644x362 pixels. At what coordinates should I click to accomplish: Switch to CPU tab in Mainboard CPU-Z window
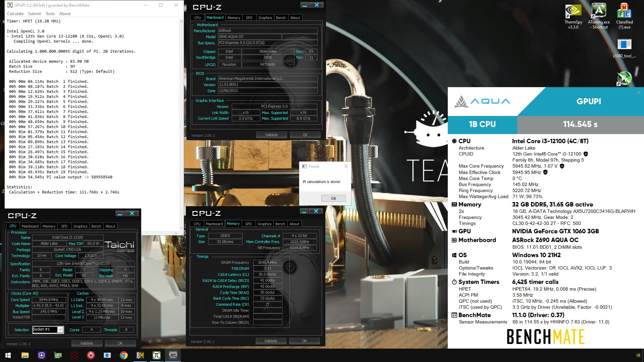point(198,18)
